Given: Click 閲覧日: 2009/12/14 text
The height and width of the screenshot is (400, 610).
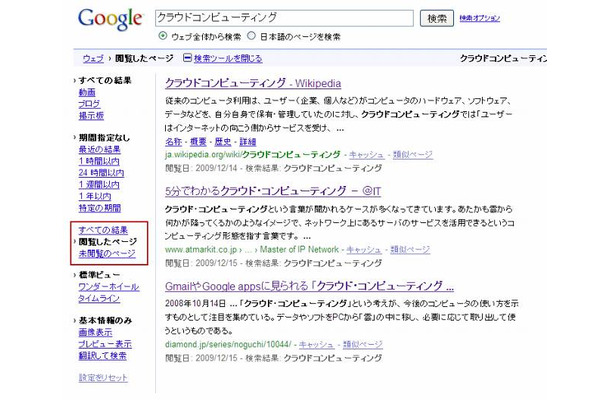Looking at the screenshot, I should click(201, 168).
